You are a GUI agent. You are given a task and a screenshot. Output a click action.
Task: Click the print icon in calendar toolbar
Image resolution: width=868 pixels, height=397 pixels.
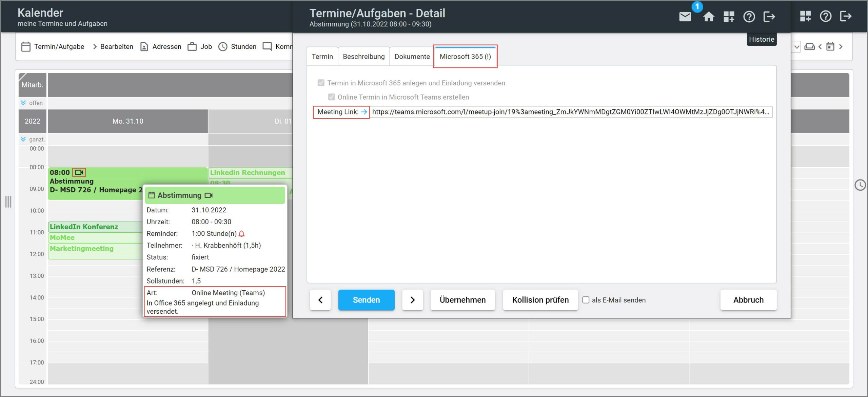click(810, 46)
